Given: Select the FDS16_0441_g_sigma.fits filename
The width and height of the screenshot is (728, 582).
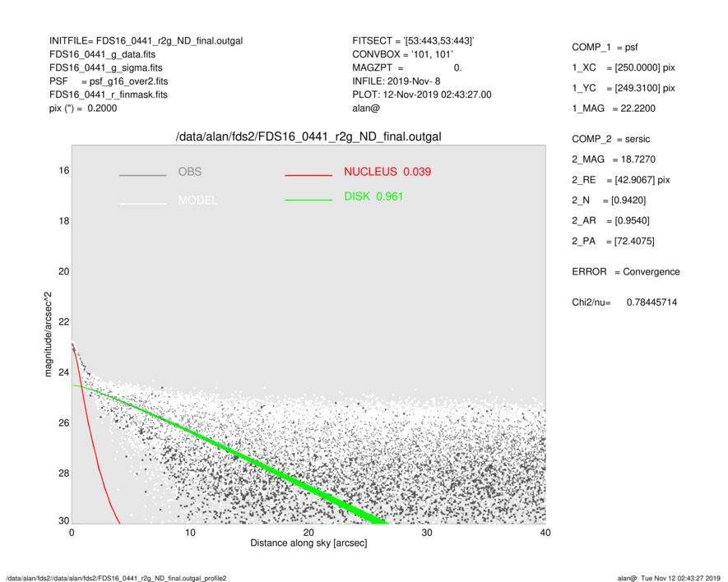Looking at the screenshot, I should coord(106,67).
